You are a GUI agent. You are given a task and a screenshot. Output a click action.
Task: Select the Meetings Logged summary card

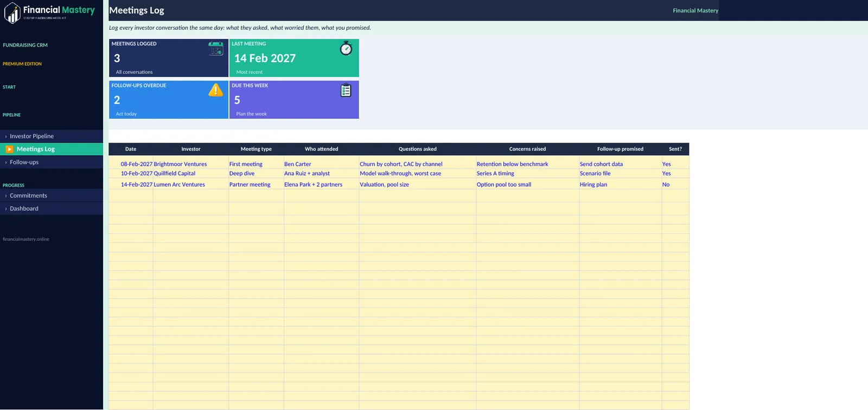click(169, 58)
